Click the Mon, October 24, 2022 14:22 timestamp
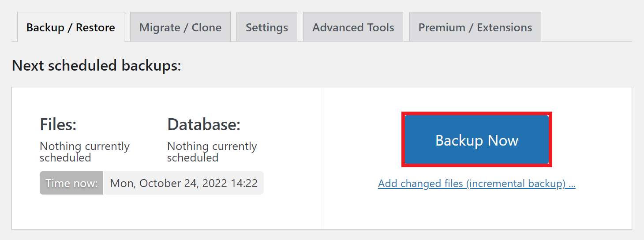This screenshot has width=644, height=240. pos(183,183)
